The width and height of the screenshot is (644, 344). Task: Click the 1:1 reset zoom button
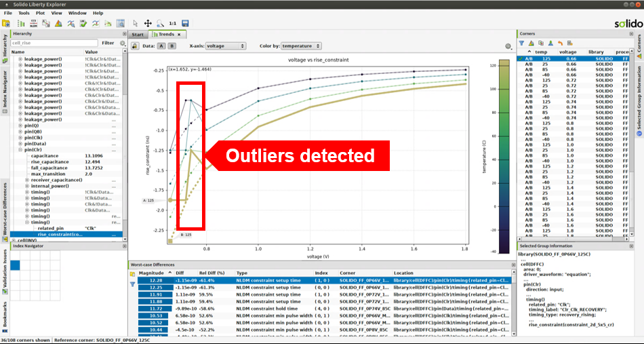click(x=172, y=24)
